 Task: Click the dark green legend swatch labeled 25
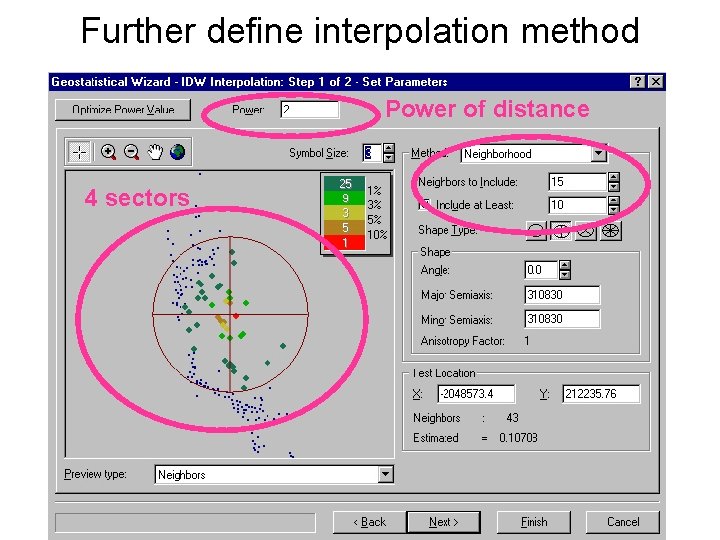tap(344, 183)
